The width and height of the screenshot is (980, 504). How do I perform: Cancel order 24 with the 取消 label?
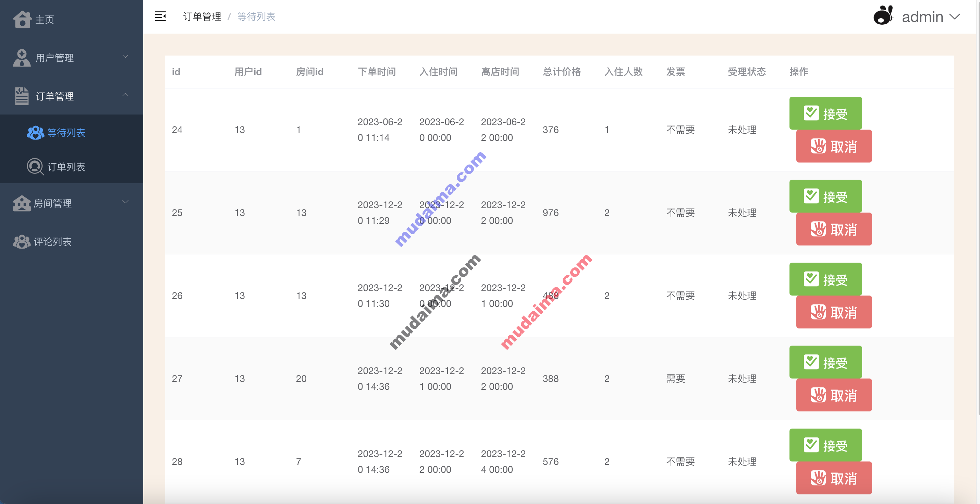pos(844,146)
